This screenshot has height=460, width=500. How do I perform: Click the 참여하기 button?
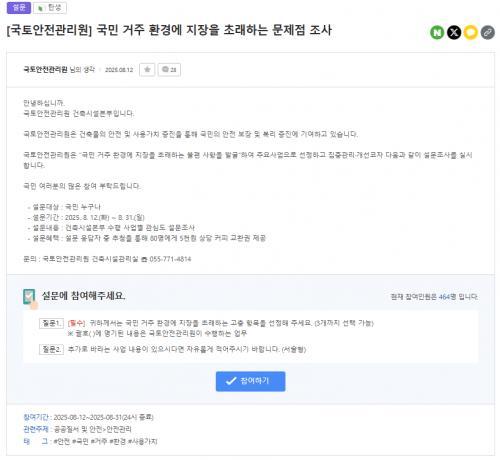click(250, 381)
